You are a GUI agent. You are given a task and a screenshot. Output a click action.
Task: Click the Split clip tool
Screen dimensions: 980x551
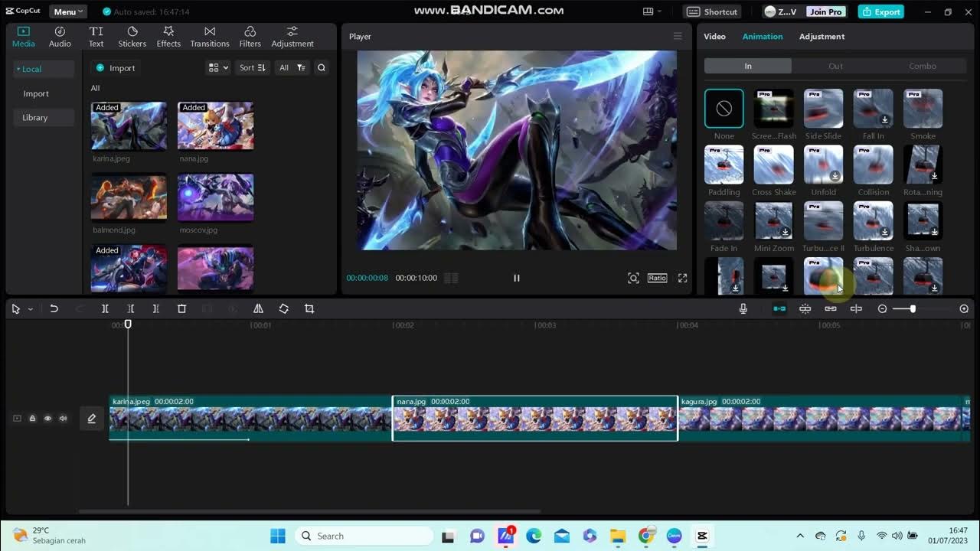tap(105, 308)
